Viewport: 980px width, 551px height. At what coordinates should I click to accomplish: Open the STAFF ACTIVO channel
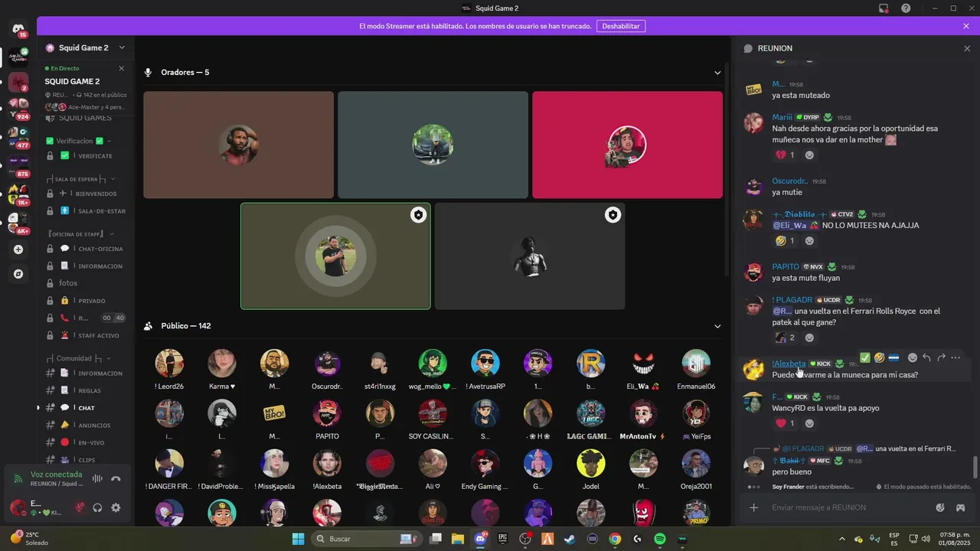86,335
